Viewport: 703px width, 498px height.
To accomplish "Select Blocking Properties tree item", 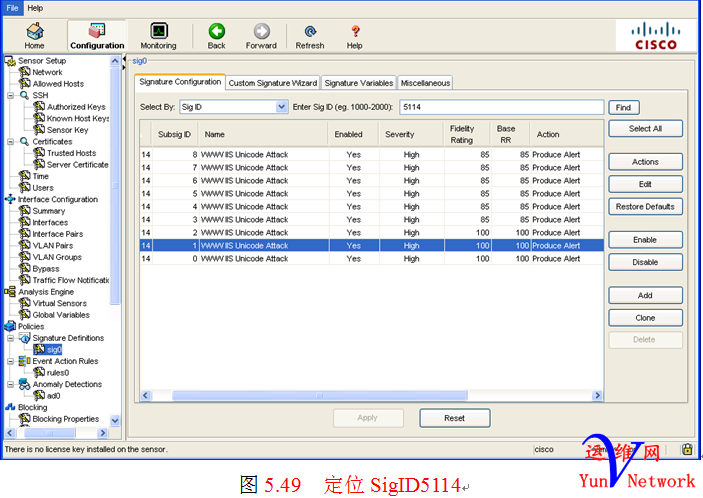I will [65, 419].
